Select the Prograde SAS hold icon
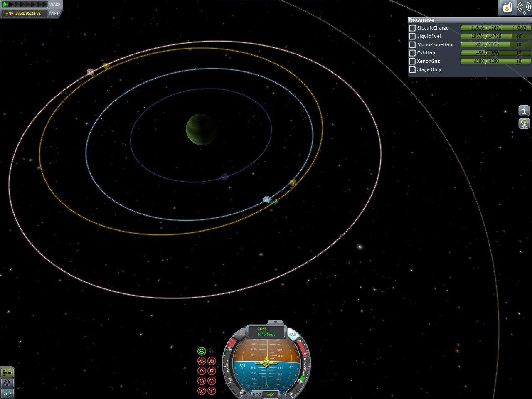532x399 pixels. tap(202, 361)
